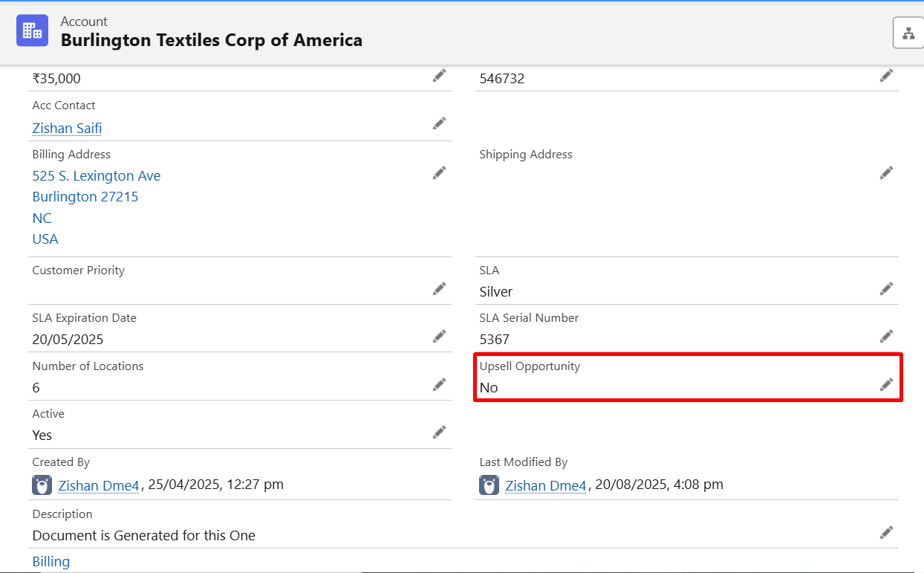Edit the Description field via pencil icon
Viewport: 924px width, 573px height.
[886, 532]
